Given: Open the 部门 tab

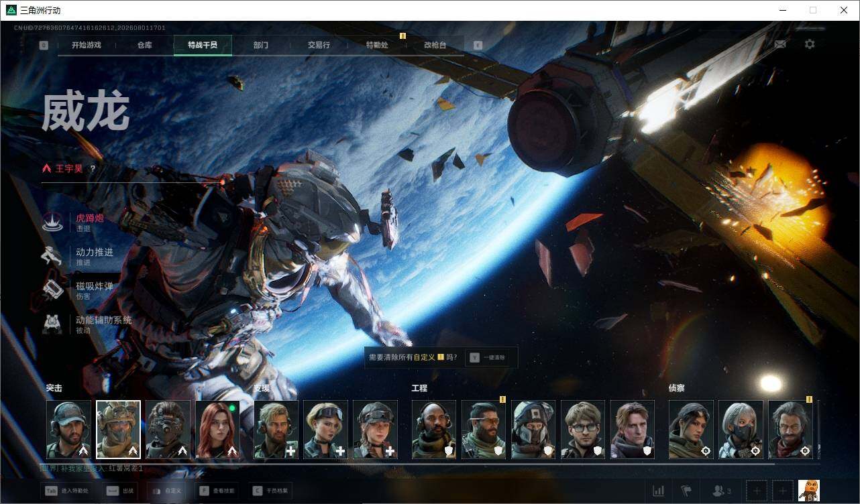Looking at the screenshot, I should (261, 45).
